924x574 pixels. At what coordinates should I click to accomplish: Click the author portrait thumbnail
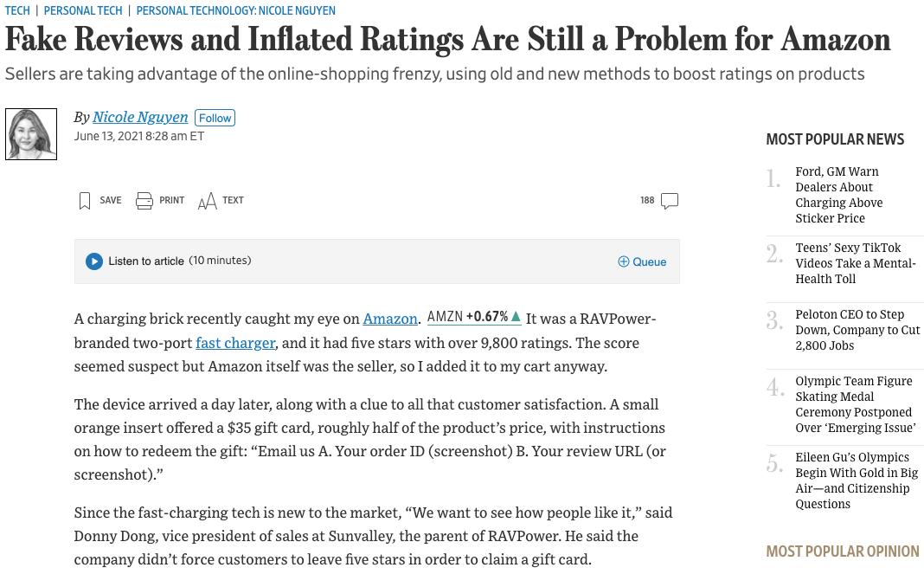click(31, 134)
